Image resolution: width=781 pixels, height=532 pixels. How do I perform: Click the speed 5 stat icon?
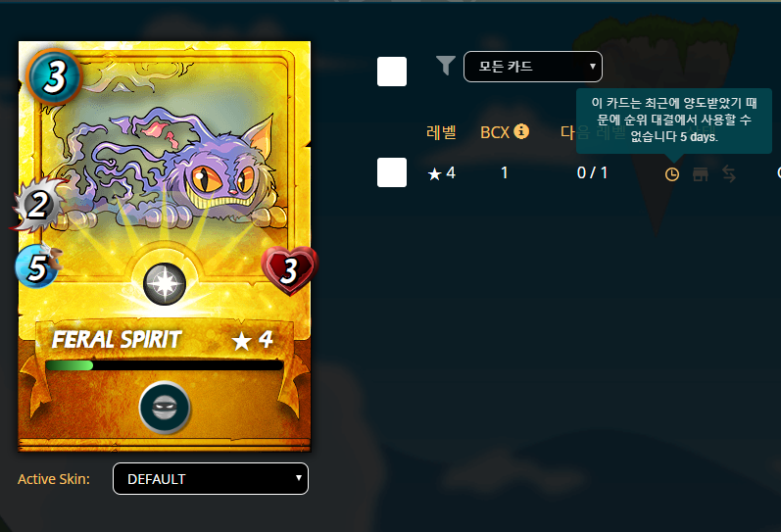pyautogui.click(x=38, y=266)
